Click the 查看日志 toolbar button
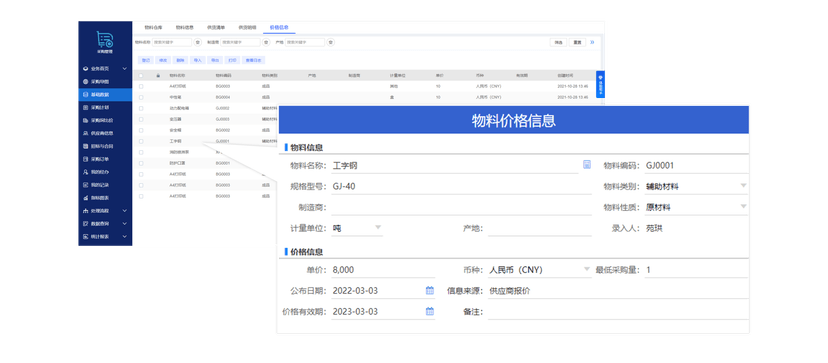 click(x=253, y=60)
